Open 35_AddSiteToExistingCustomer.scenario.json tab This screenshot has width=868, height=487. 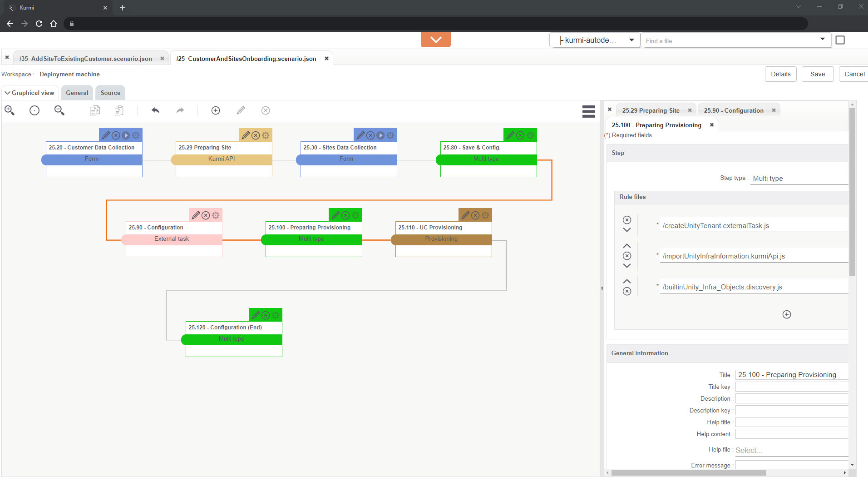point(86,59)
